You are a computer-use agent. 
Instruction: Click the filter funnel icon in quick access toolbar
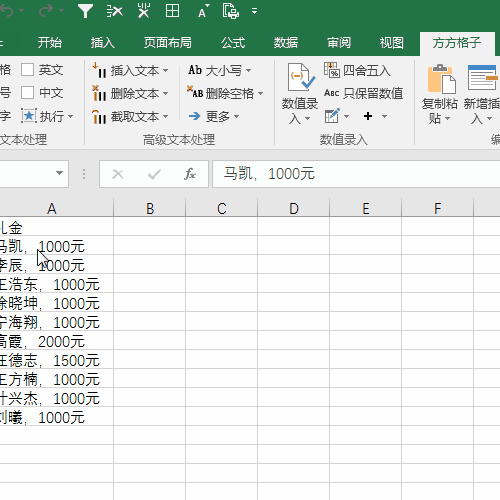[x=85, y=11]
